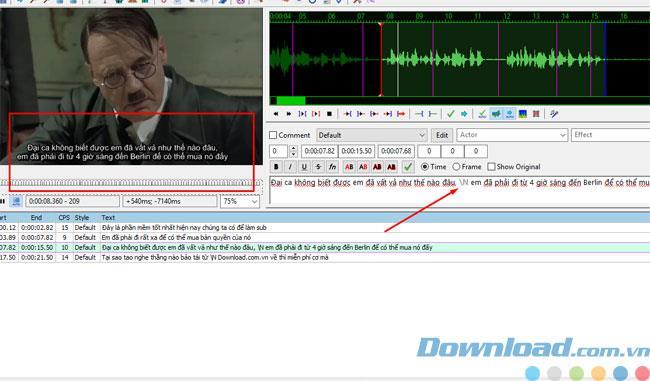
Task: Select the Frame radio button
Action: tap(456, 167)
